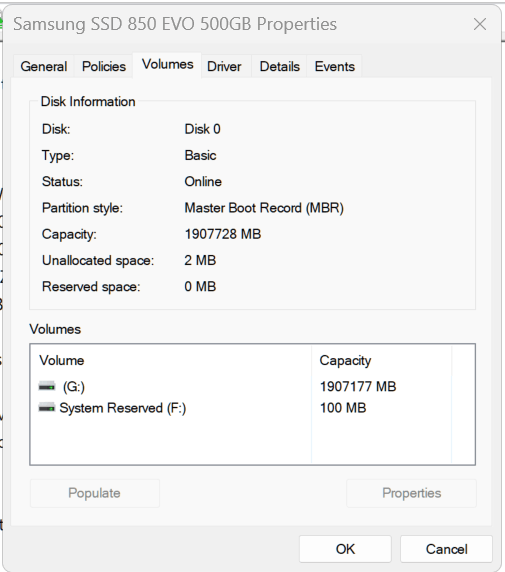This screenshot has height=572, width=505.
Task: Click the System Reserved drive icon
Action: (x=47, y=408)
